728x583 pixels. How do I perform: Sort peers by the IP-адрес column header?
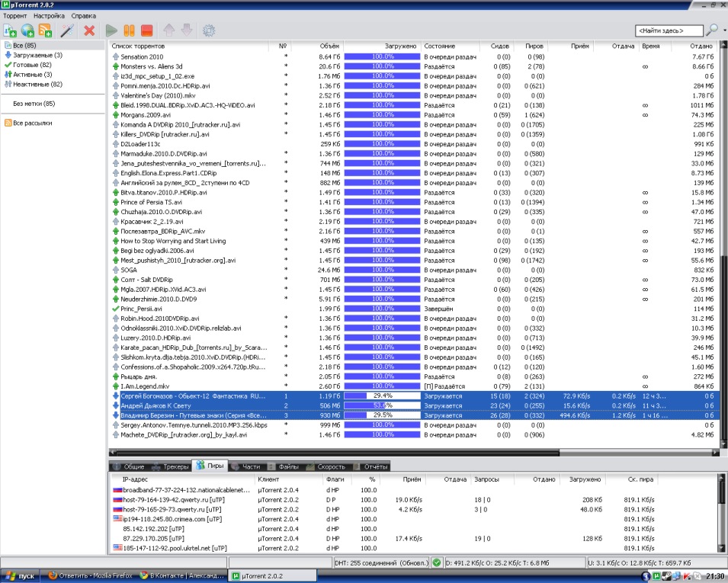[184, 479]
